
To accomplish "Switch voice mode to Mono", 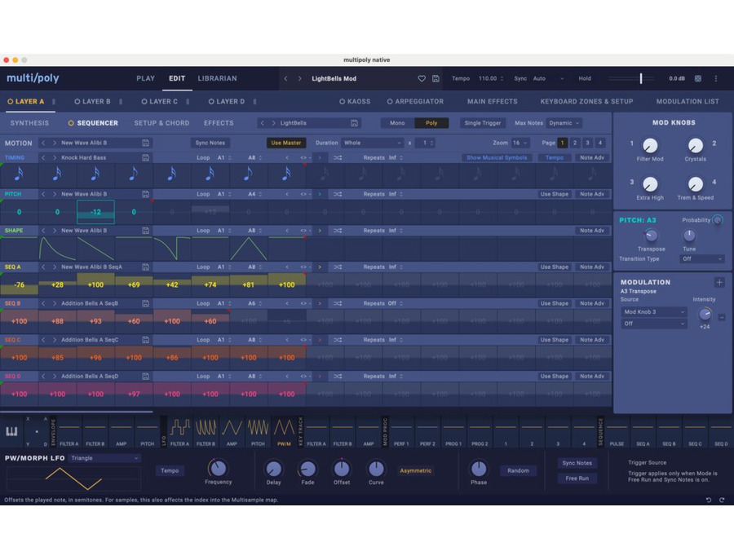I will [397, 123].
